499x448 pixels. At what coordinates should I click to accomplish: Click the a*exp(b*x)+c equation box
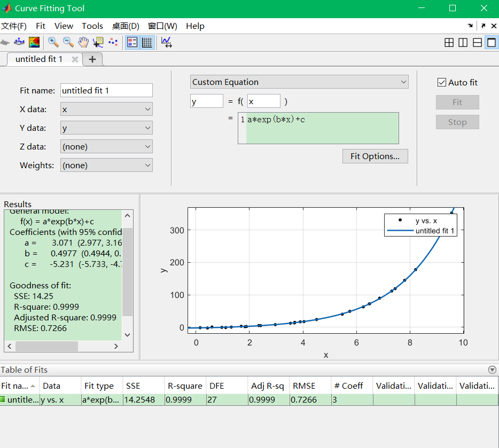pos(318,128)
